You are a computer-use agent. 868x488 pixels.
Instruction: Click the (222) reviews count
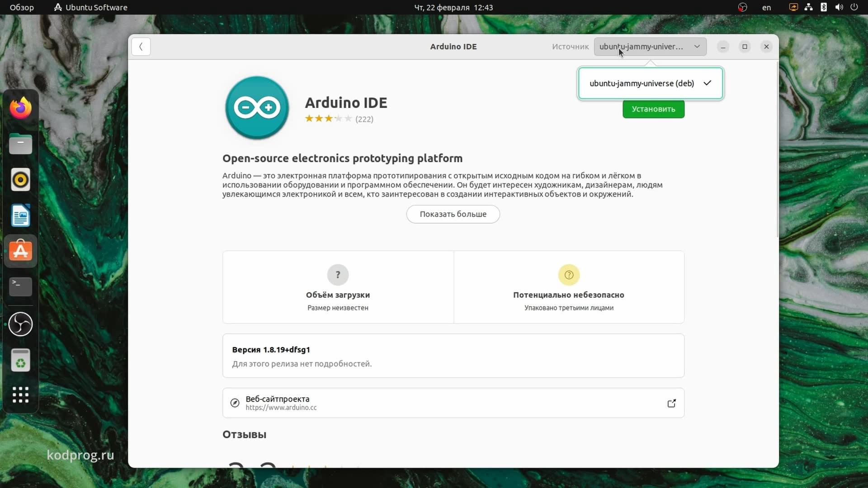pos(364,119)
